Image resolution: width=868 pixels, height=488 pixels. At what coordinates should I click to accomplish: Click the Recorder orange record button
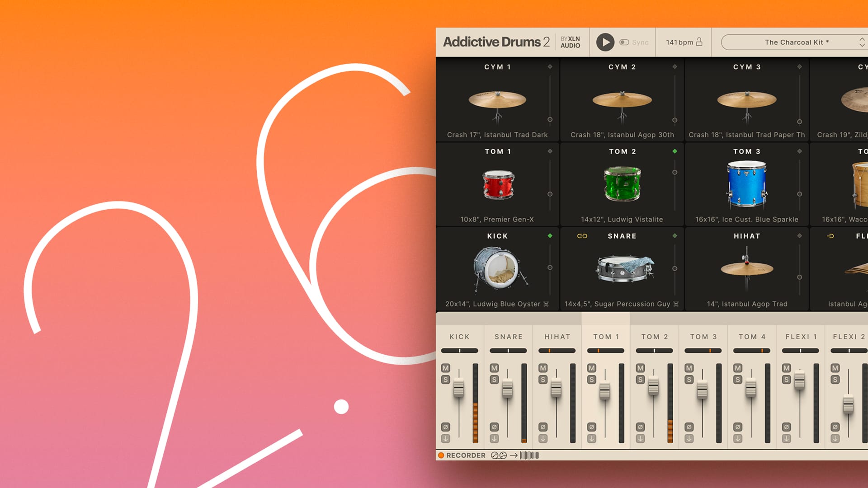(x=441, y=455)
